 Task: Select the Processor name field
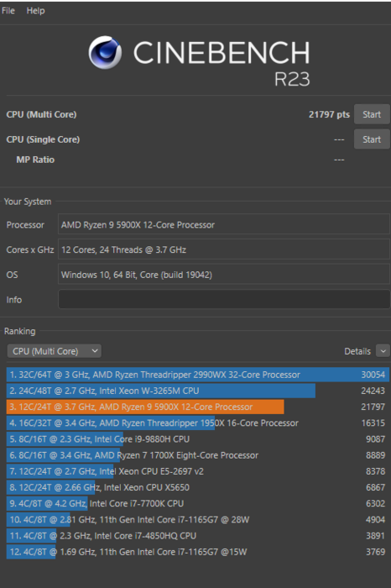coord(224,224)
